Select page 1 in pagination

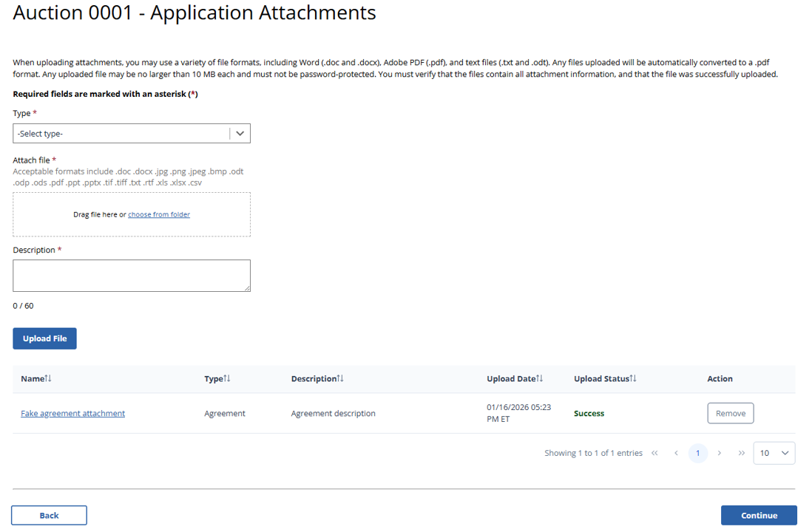click(x=697, y=453)
